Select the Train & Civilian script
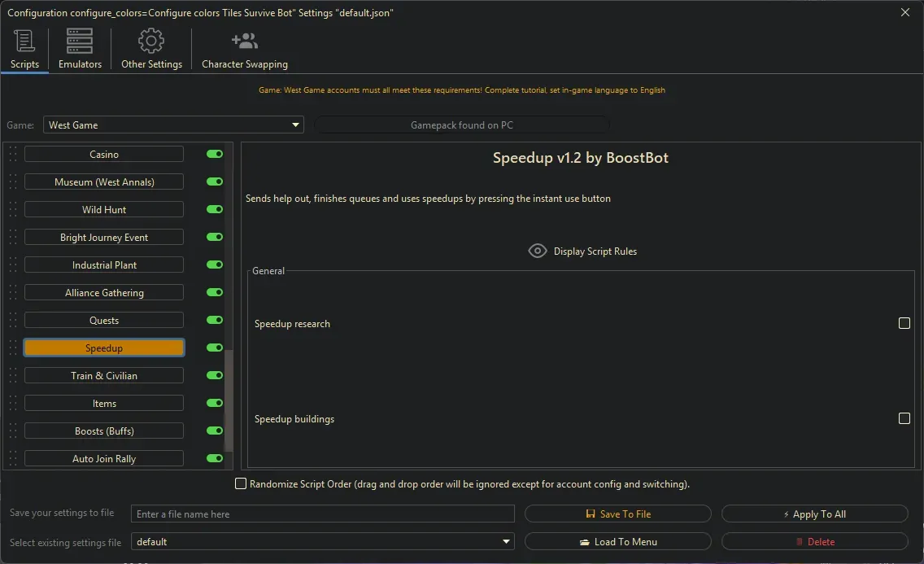Viewport: 924px width, 564px height. coord(104,376)
